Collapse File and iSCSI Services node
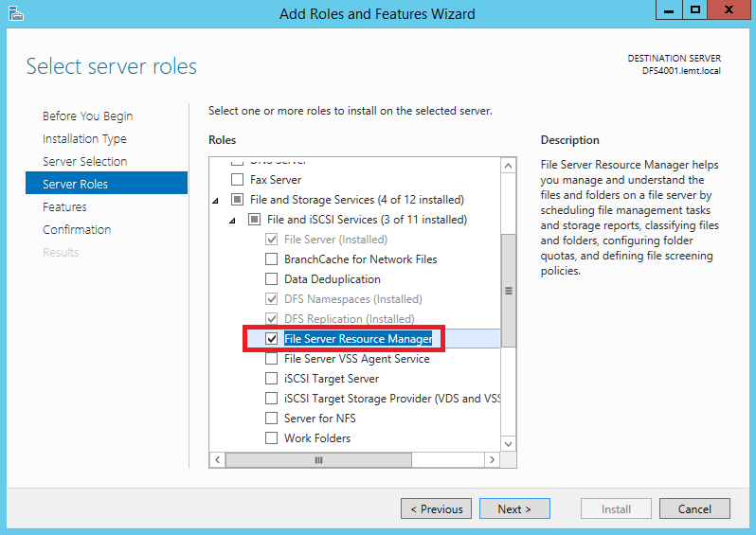The width and height of the screenshot is (756, 535). click(232, 221)
